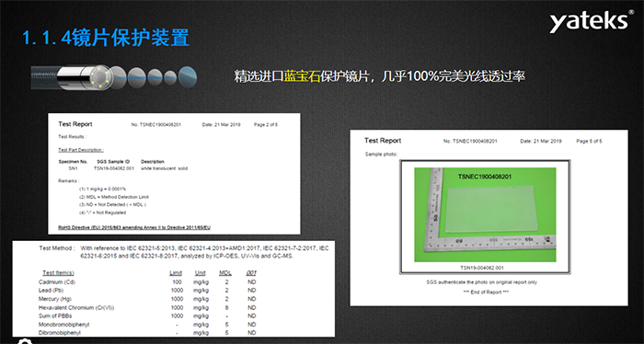644x344 pixels.
Task: Click the Cadmium limit value '100'
Action: pos(177,282)
